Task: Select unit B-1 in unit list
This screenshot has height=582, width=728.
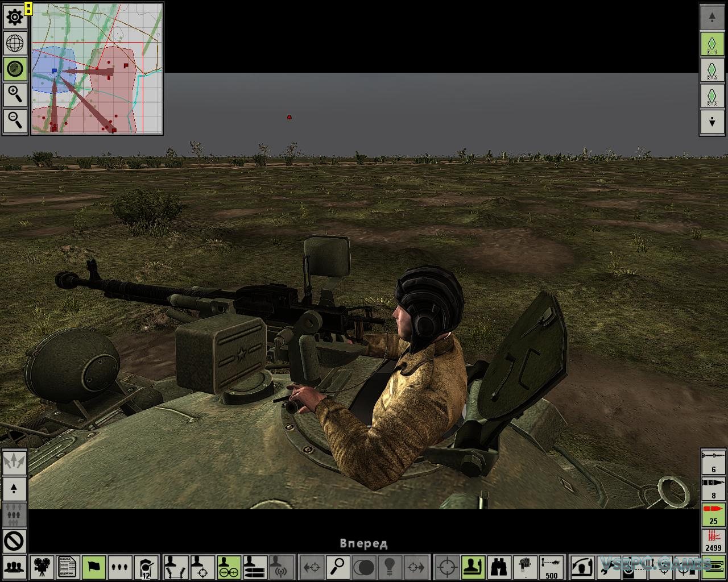Action: point(712,44)
